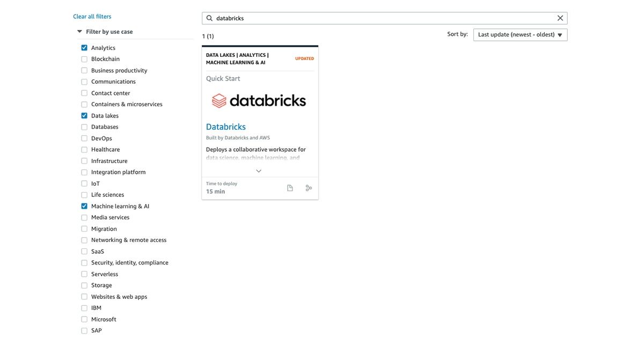Enable the Blockchain filter checkbox
This screenshot has height=338, width=644.
click(x=84, y=59)
